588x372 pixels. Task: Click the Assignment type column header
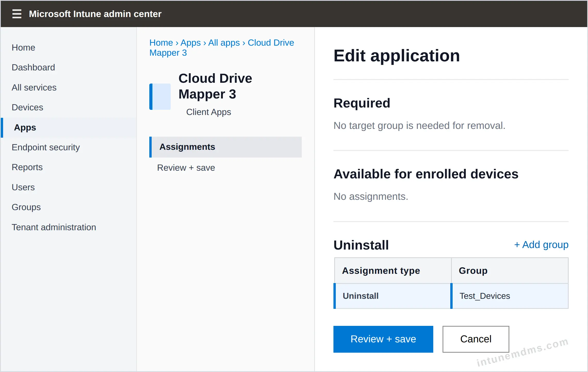click(393, 270)
